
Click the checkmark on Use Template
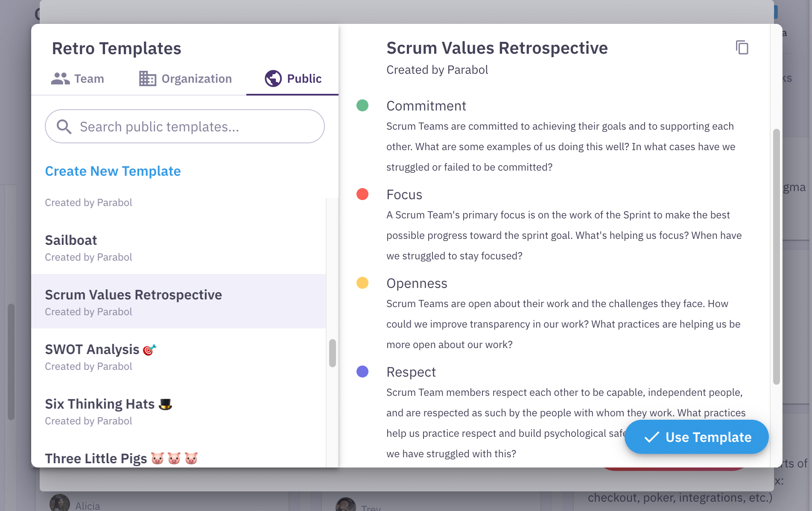point(651,437)
